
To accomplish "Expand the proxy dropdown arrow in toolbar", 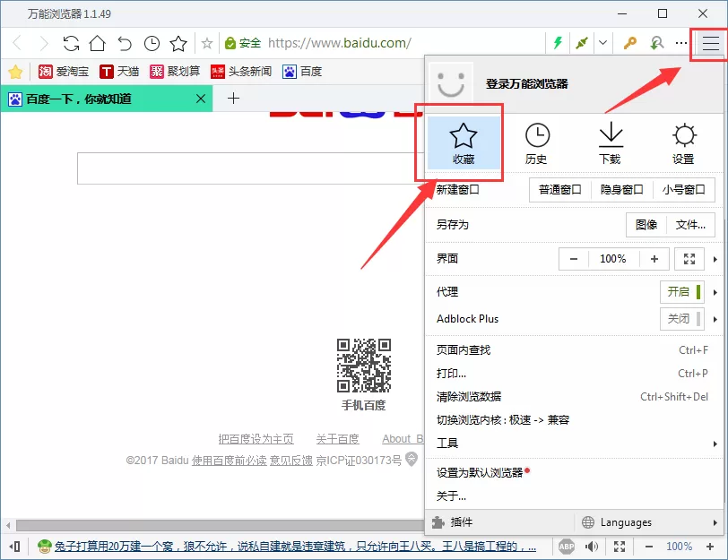I will coord(602,43).
